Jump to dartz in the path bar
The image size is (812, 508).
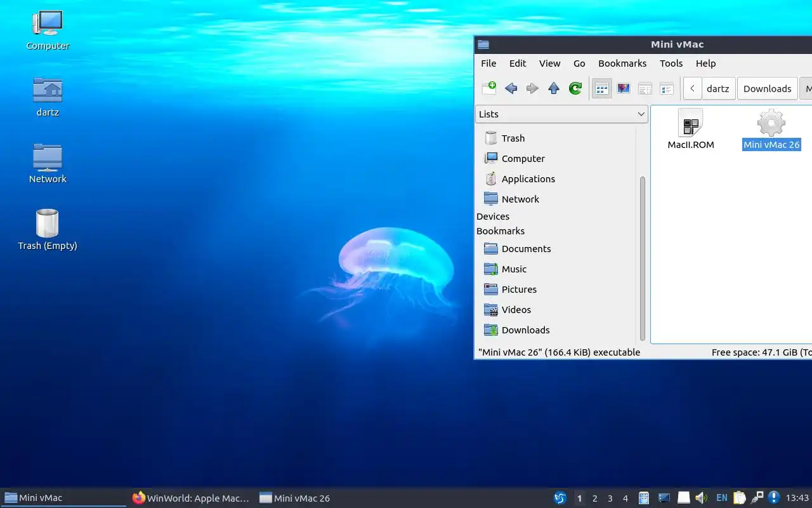pyautogui.click(x=718, y=88)
